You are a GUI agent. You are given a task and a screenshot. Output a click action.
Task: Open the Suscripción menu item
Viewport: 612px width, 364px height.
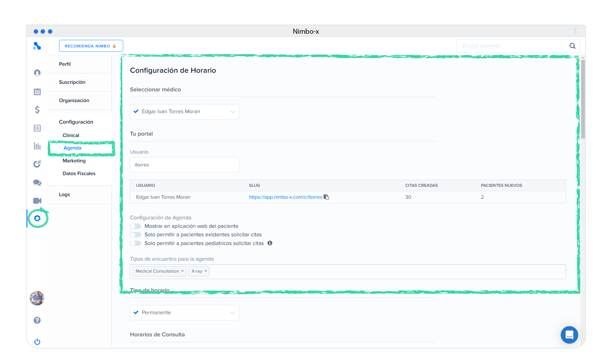coord(72,82)
